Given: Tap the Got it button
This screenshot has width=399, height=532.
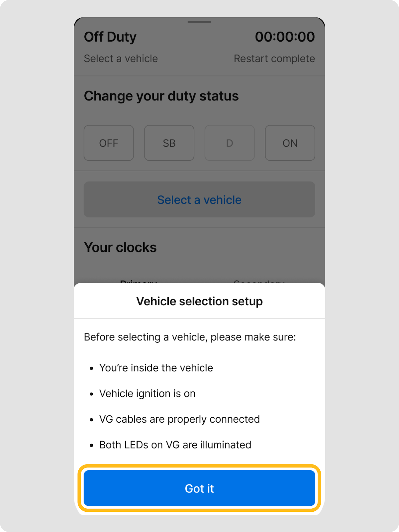Looking at the screenshot, I should coord(199,488).
